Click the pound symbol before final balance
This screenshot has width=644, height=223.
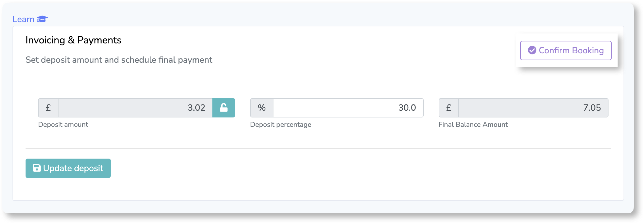[449, 108]
